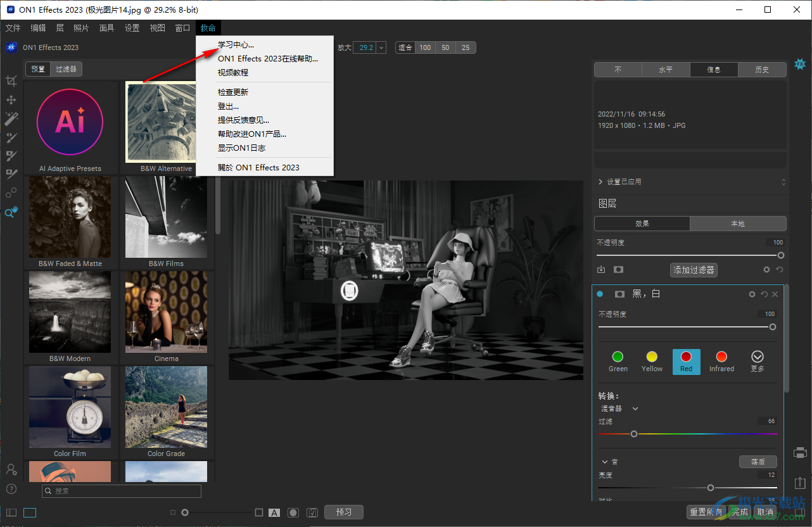The image size is (812, 527).
Task: Click 完成 button
Action: (740, 512)
